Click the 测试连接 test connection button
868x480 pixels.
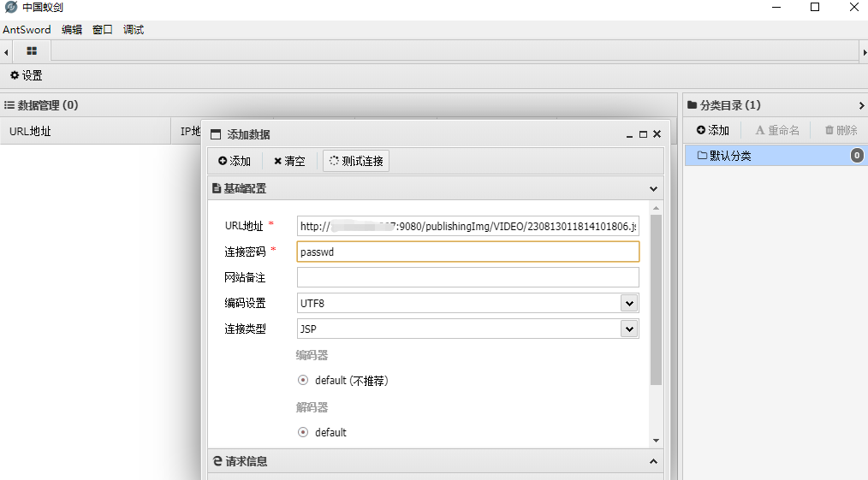pyautogui.click(x=356, y=161)
